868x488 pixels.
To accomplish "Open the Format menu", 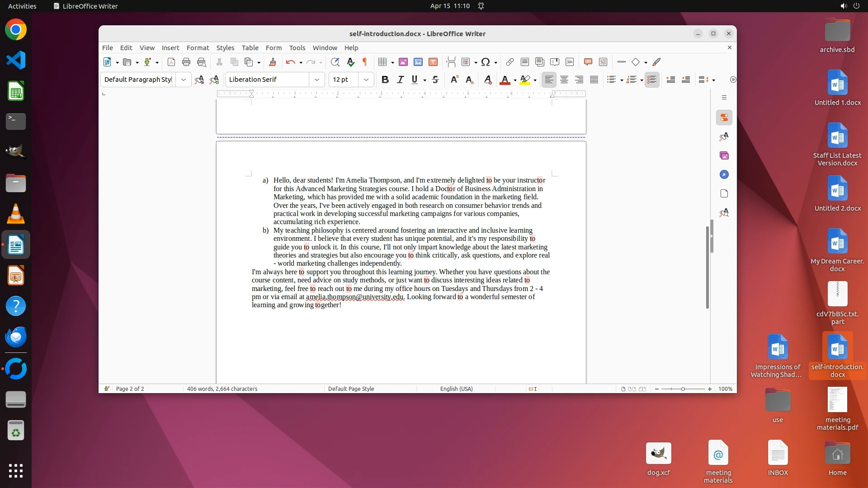I will 198,47.
